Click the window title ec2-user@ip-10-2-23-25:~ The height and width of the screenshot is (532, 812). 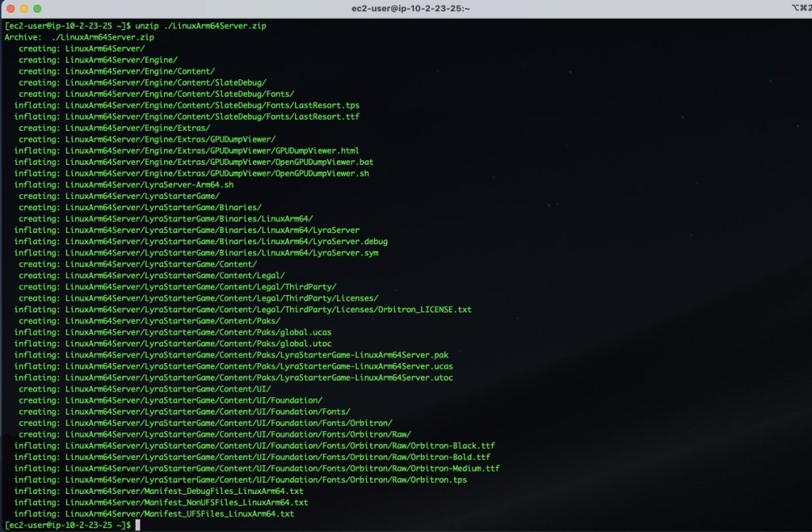[411, 8]
